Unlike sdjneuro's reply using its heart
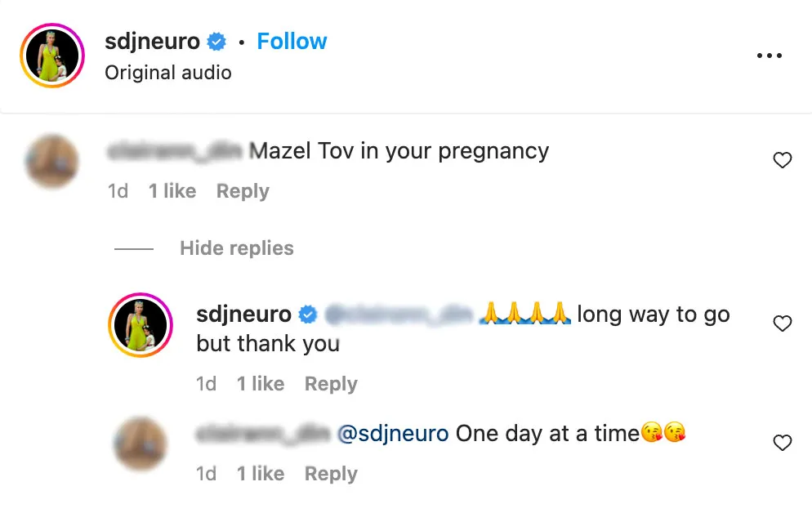 [782, 323]
